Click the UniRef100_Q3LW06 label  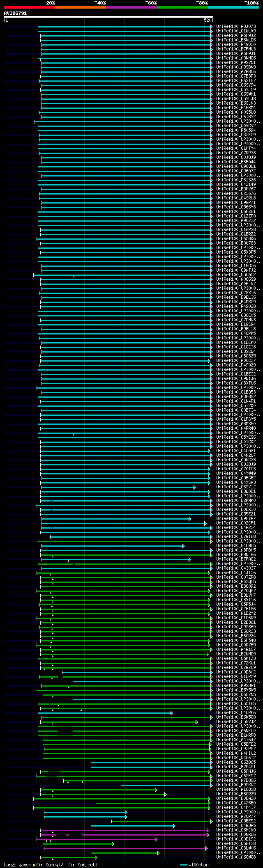click(236, 848)
